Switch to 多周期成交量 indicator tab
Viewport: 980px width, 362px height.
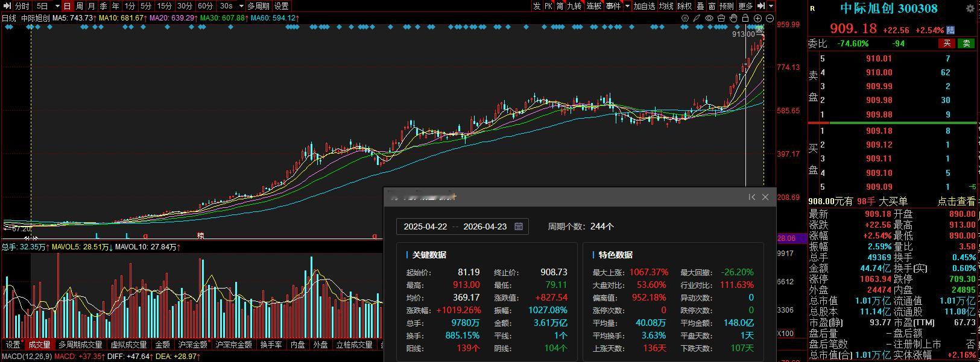tap(80, 345)
